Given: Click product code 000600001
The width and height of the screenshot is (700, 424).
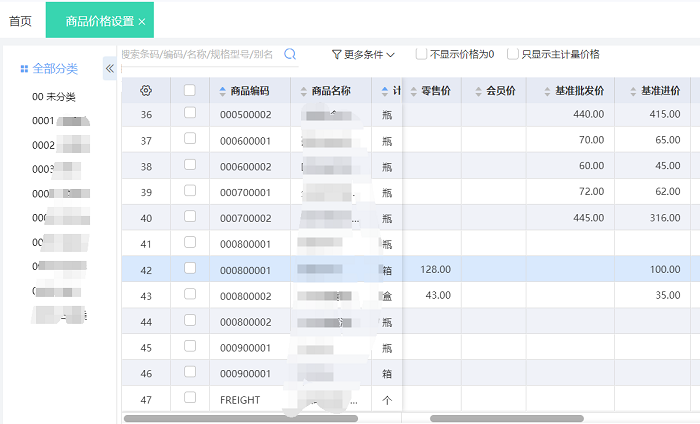Looking at the screenshot, I should [x=246, y=141].
